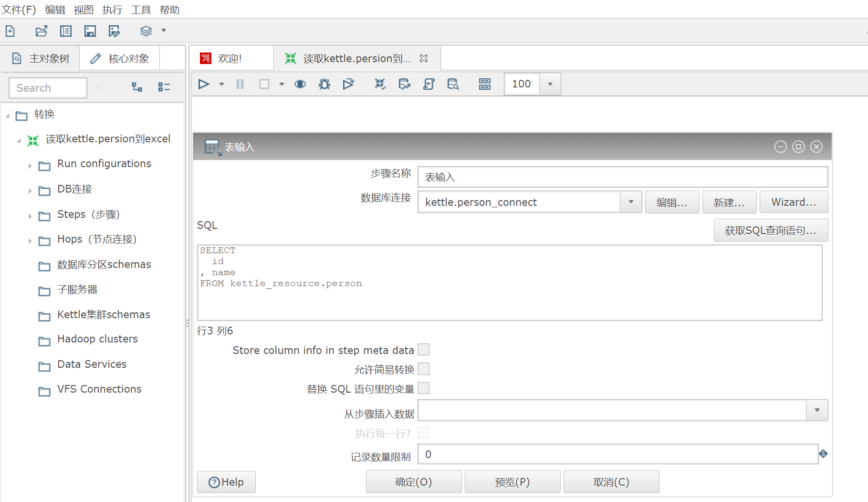Click the Search field in object tree
868x502 pixels.
pyautogui.click(x=48, y=88)
